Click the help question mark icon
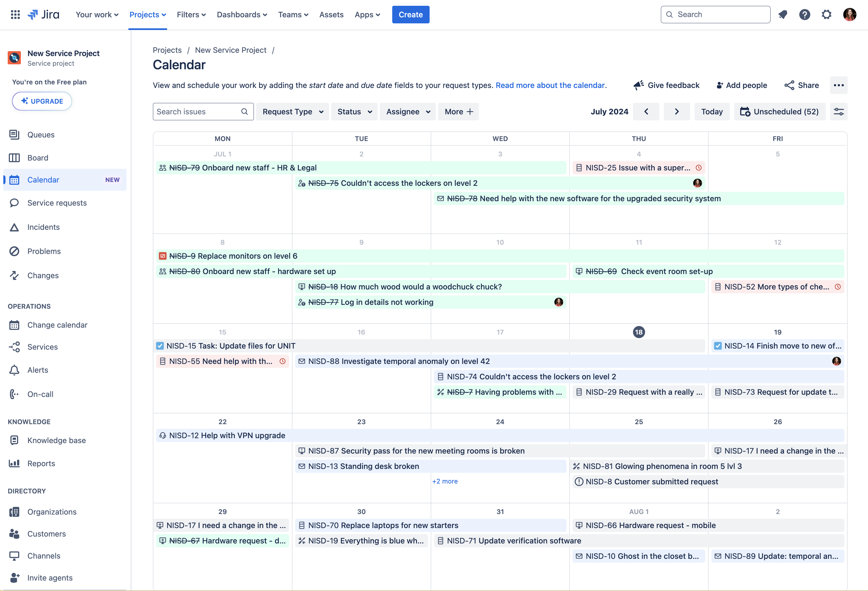The height and width of the screenshot is (591, 868). tap(804, 15)
